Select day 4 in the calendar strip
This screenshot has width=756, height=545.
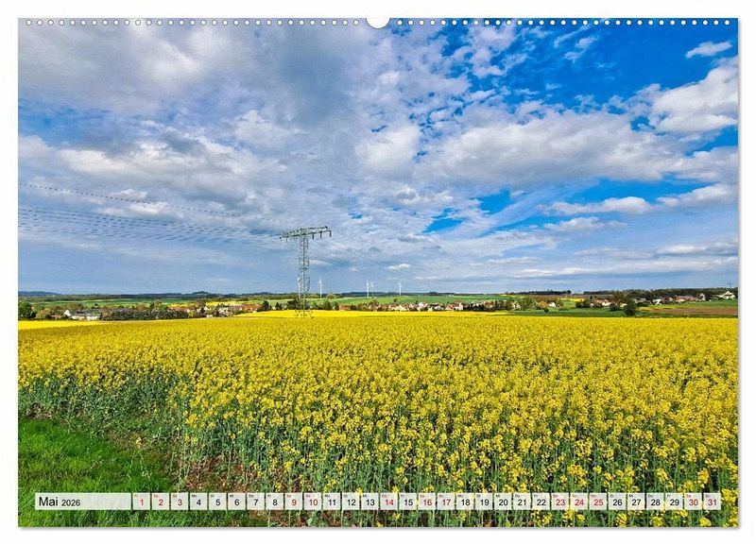(198, 502)
